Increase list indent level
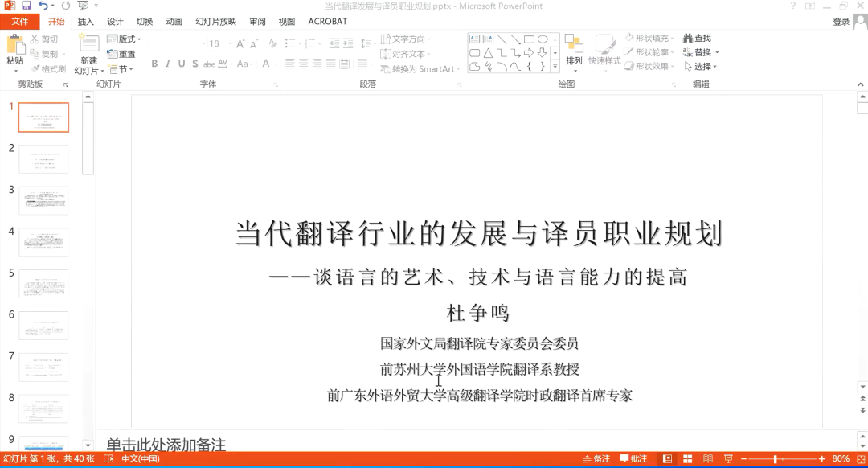Image resolution: width=868 pixels, height=468 pixels. coord(348,43)
